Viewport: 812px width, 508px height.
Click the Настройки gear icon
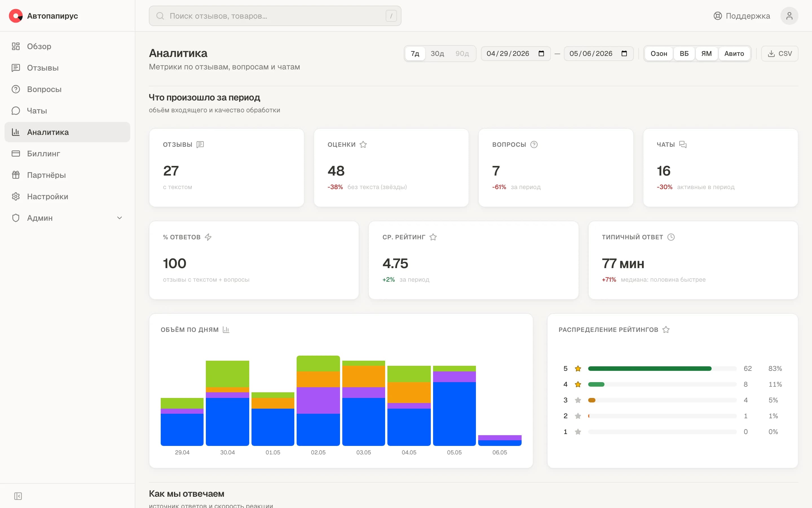[x=16, y=196]
